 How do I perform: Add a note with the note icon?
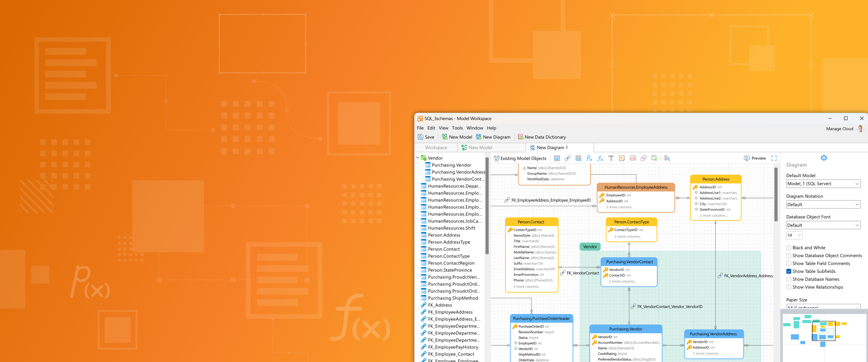[622, 158]
